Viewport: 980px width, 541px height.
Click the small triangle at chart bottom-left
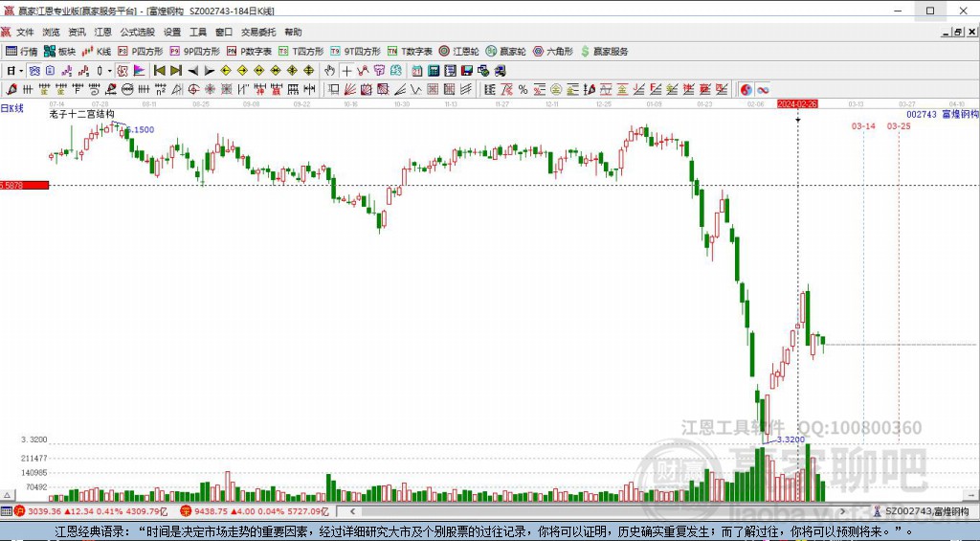click(x=8, y=495)
